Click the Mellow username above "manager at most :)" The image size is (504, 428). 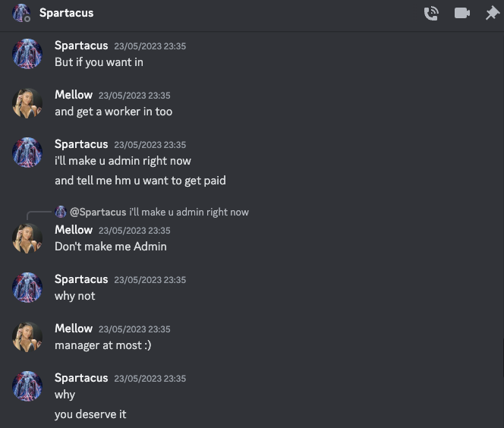click(74, 329)
